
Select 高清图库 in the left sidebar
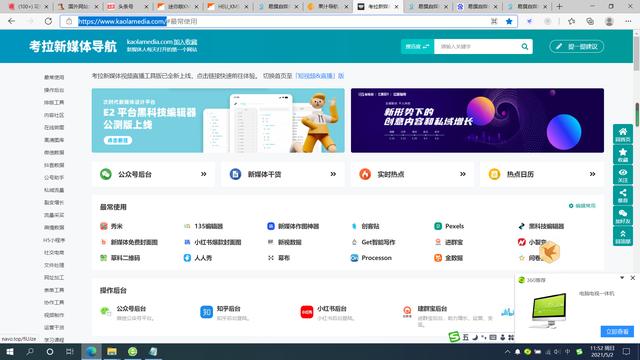coord(54,140)
